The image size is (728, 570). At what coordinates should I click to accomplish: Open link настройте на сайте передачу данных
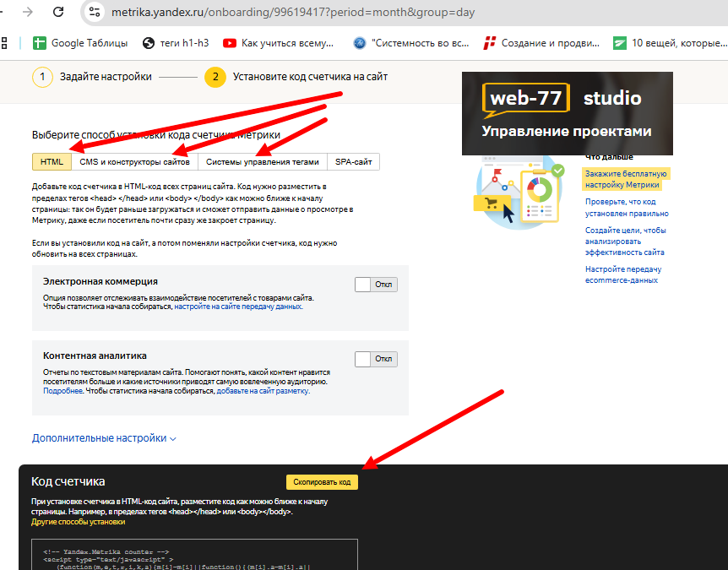(238, 307)
